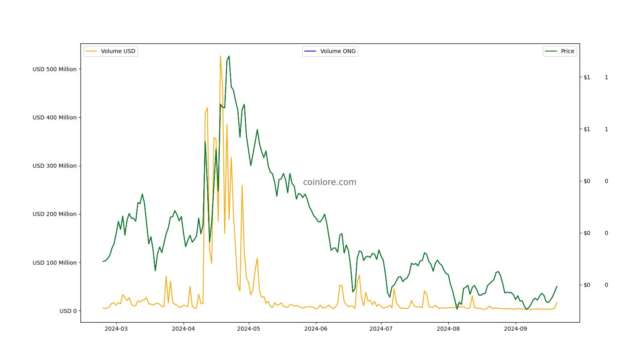This screenshot has height=362, width=644.
Task: Click the blue Volume ONG legend line
Action: pyautogui.click(x=310, y=51)
